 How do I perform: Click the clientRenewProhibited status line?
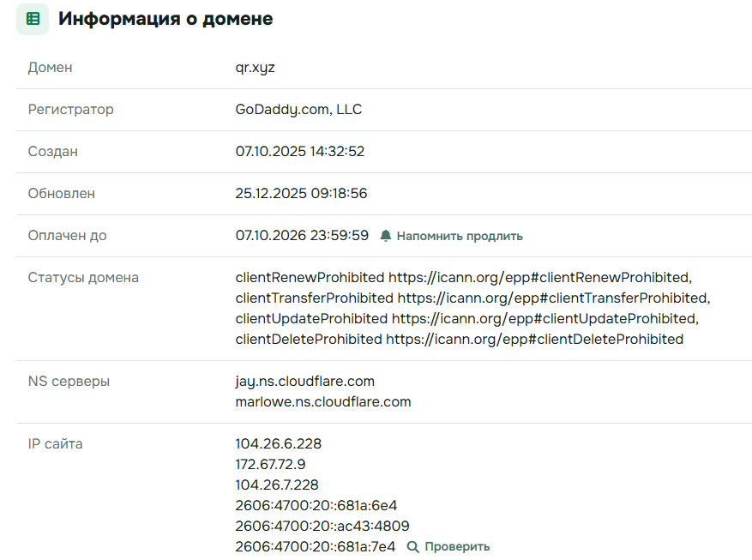pyautogui.click(x=463, y=278)
